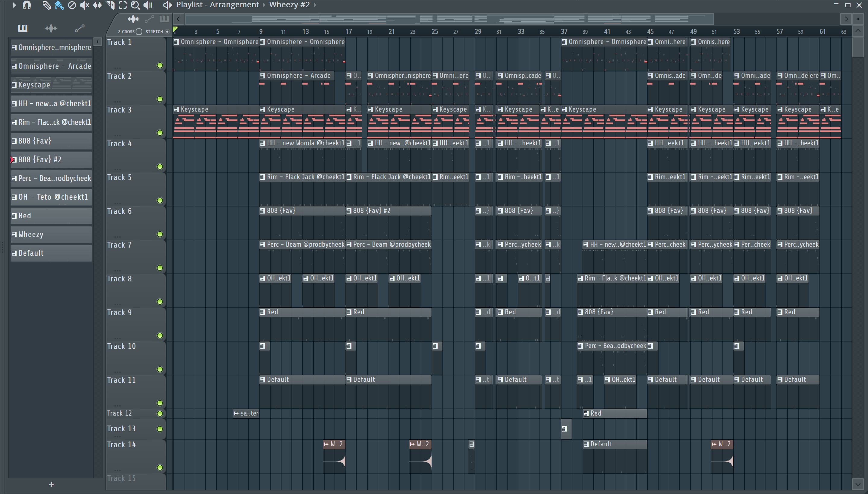Image resolution: width=868 pixels, height=494 pixels.
Task: Click the picker panel scroll handle
Action: pyautogui.click(x=97, y=42)
